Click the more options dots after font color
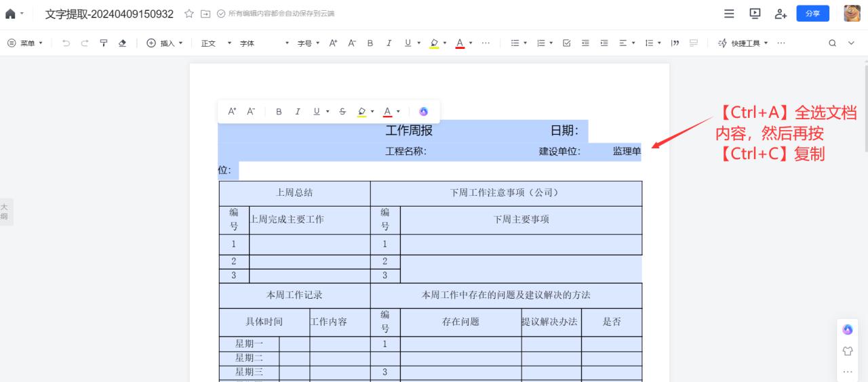 point(486,43)
